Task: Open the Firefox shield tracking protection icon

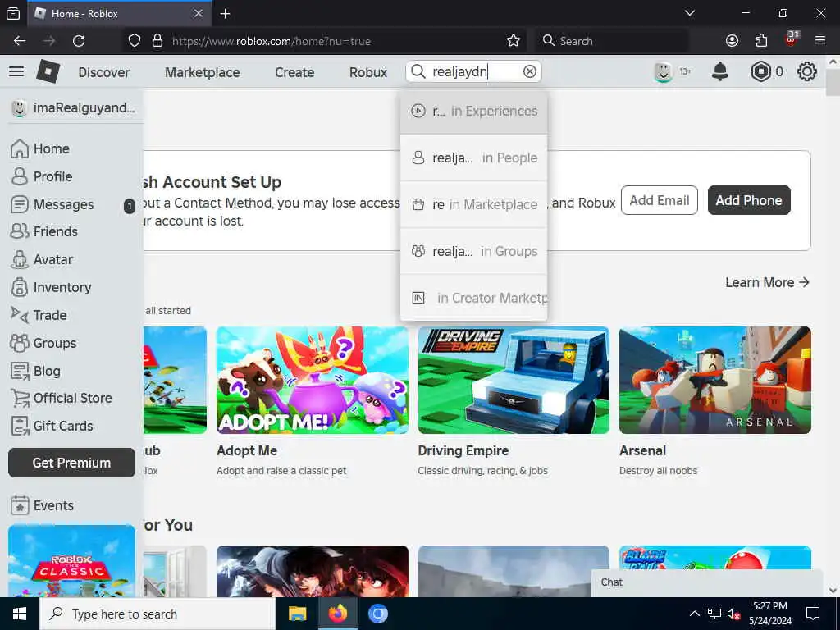Action: coord(135,41)
